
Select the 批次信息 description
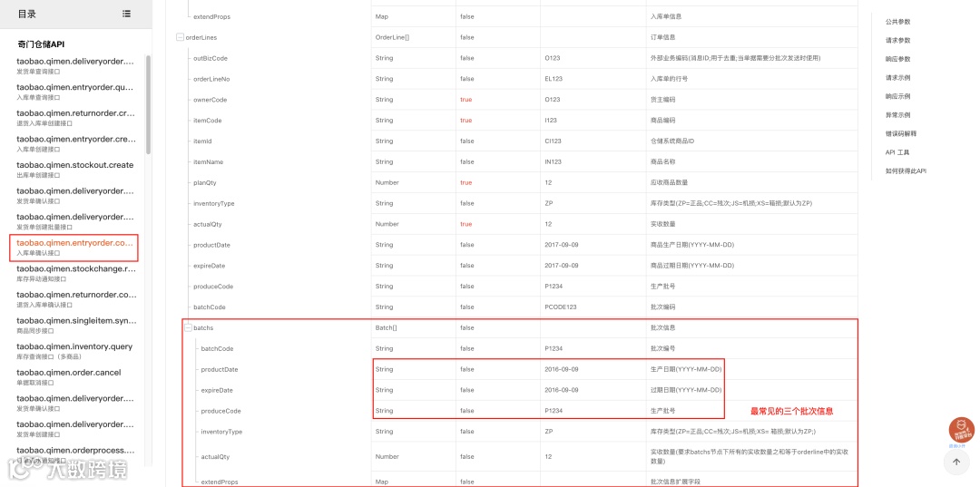[x=662, y=327]
